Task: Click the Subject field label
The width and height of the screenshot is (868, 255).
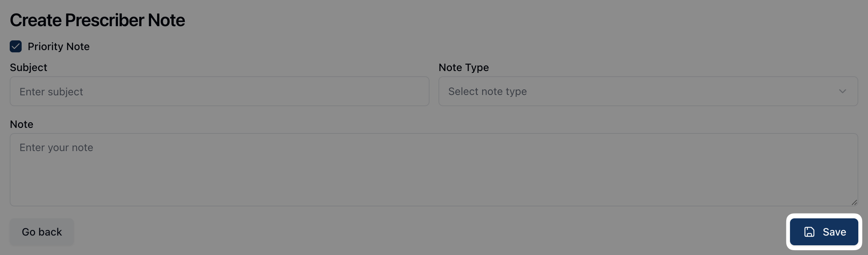Action: click(x=28, y=68)
